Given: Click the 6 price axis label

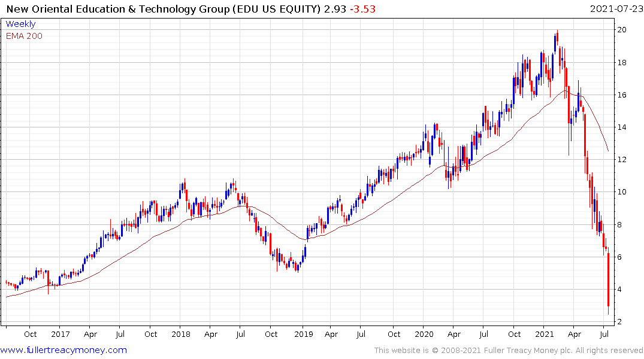Looking at the screenshot, I should click(x=619, y=257).
